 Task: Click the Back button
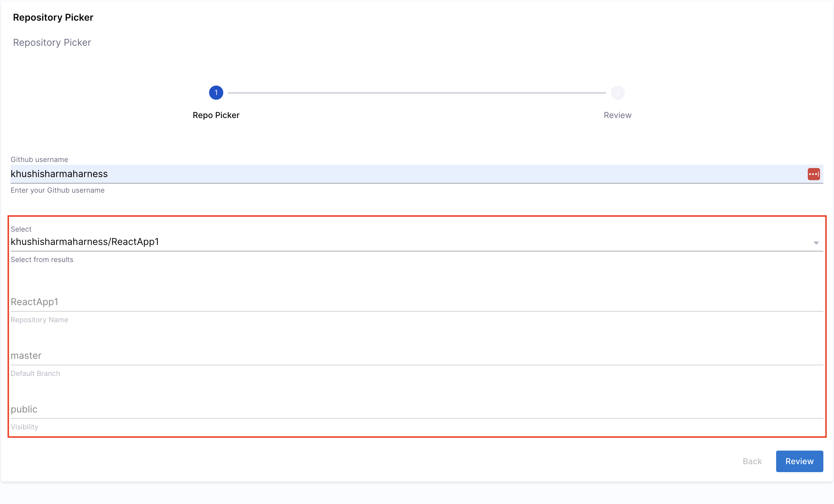[x=752, y=461]
